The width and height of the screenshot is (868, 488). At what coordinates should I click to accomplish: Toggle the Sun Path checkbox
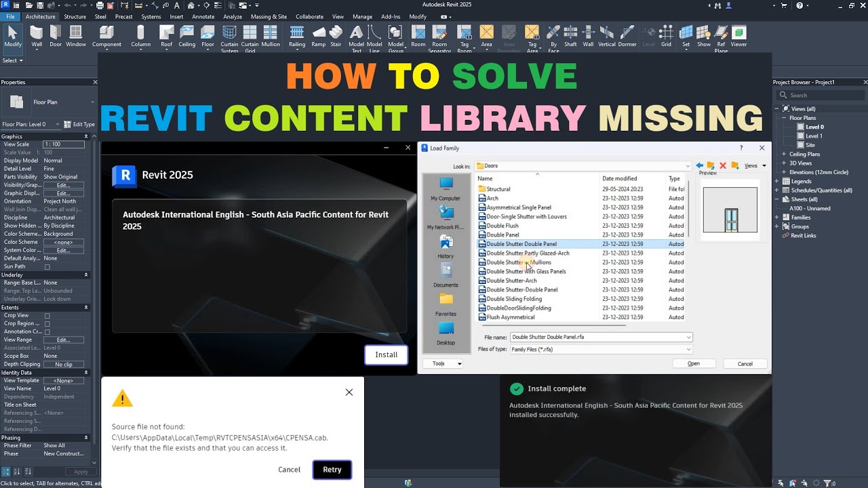(x=47, y=267)
